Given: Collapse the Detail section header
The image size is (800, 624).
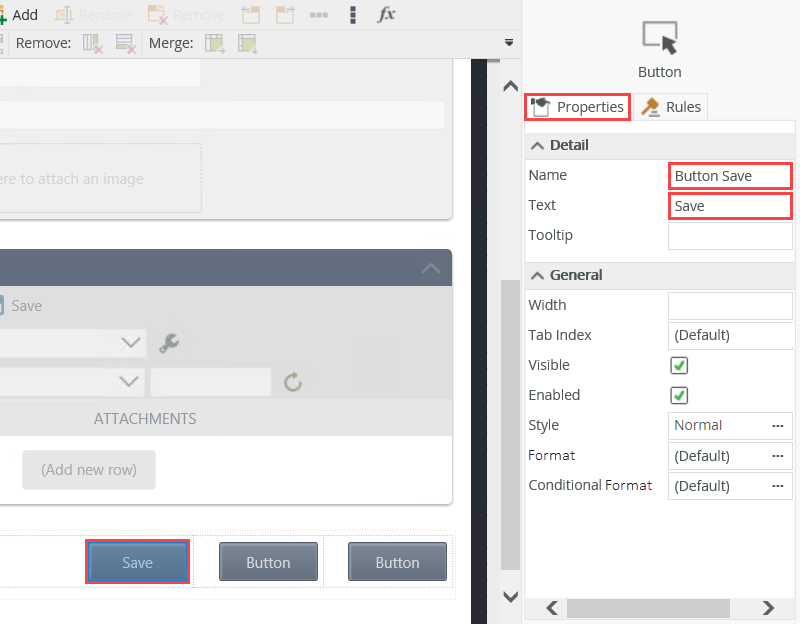Looking at the screenshot, I should pyautogui.click(x=538, y=145).
